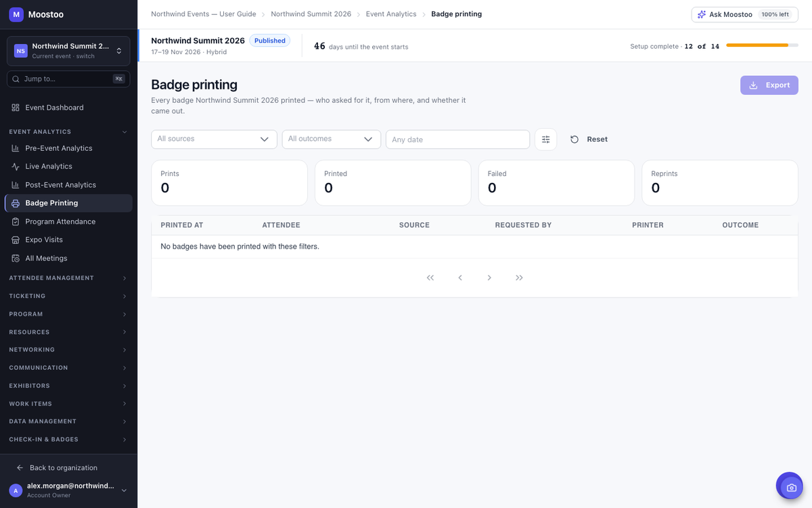Click the All Meetings calendar icon
812x508 pixels.
point(16,258)
